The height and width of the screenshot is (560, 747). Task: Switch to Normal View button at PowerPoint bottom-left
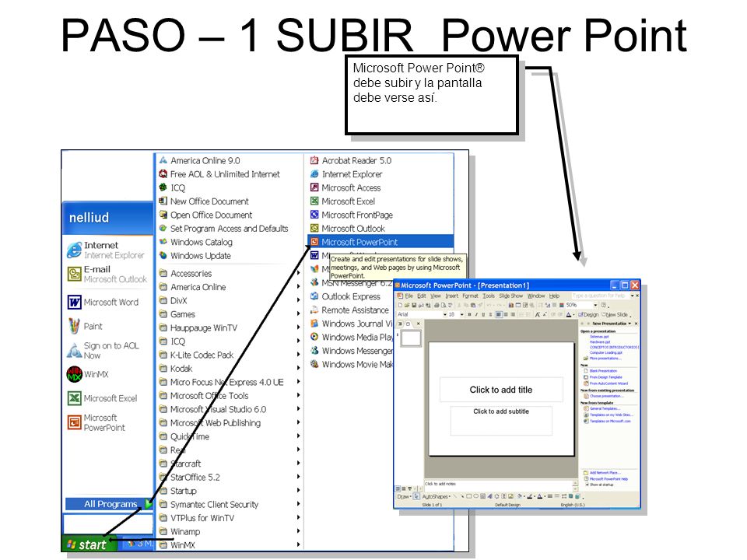point(398,488)
